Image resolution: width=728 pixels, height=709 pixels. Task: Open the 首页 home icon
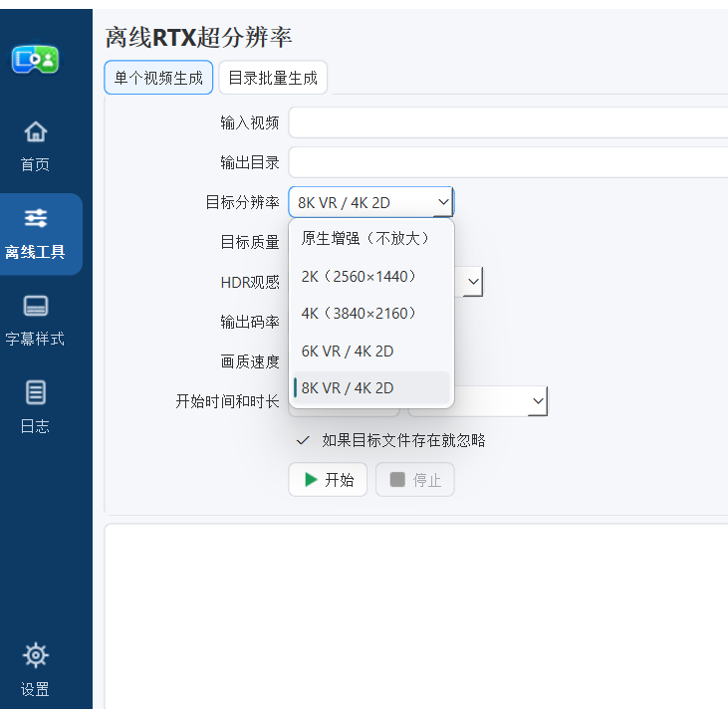(x=35, y=131)
